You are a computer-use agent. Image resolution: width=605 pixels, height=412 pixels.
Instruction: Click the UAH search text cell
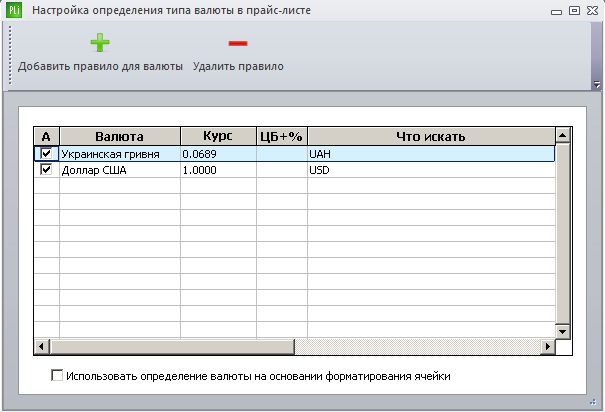[431, 154]
